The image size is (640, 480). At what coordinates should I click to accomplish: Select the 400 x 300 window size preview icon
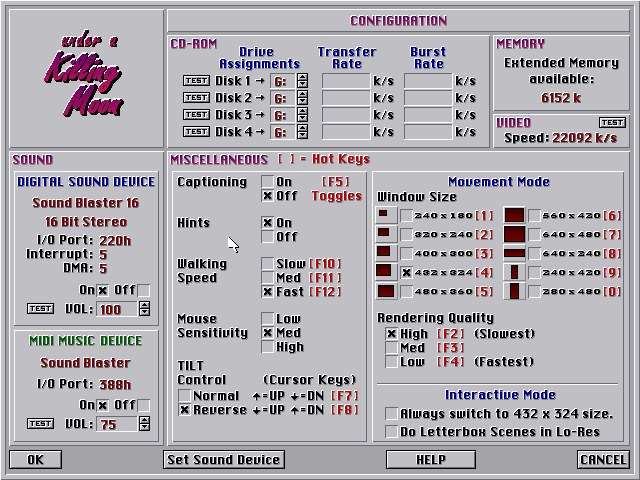pos(386,253)
